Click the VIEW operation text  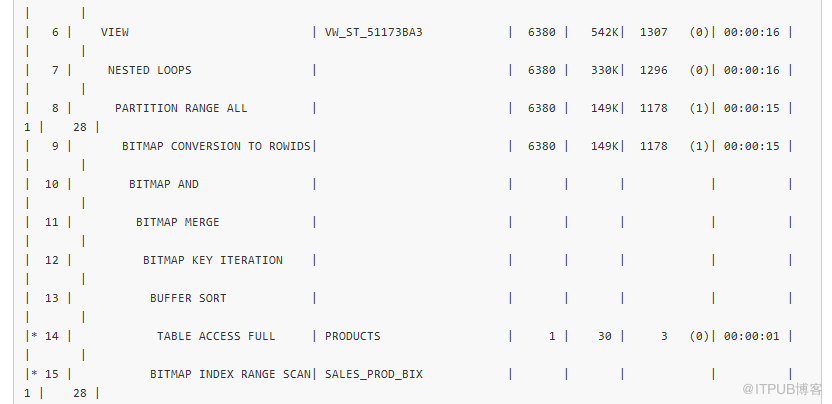[x=115, y=32]
